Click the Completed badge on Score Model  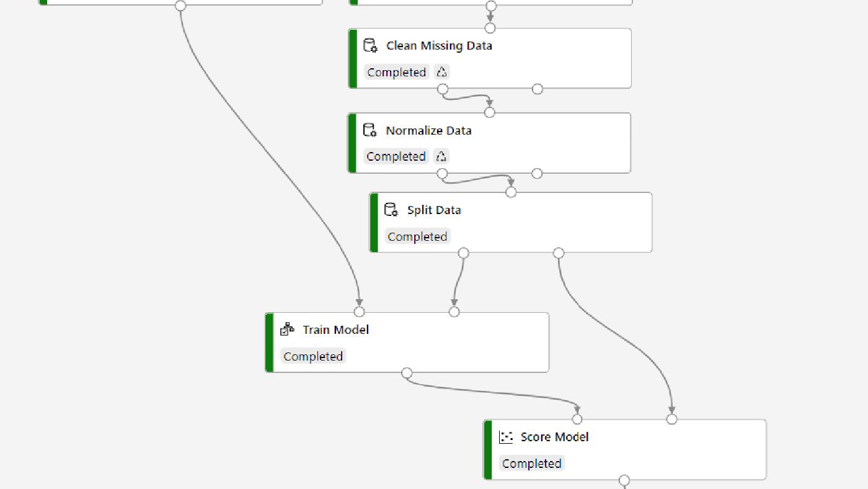tap(531, 463)
